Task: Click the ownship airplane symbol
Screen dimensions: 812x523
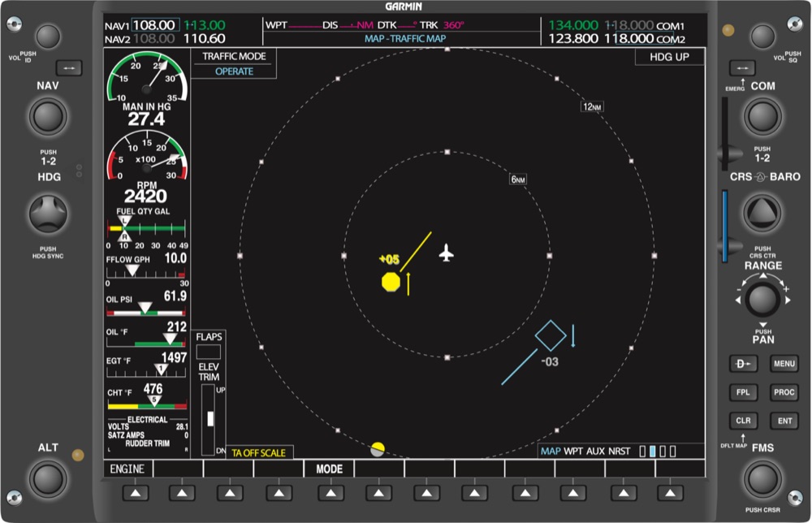Action: tap(447, 253)
